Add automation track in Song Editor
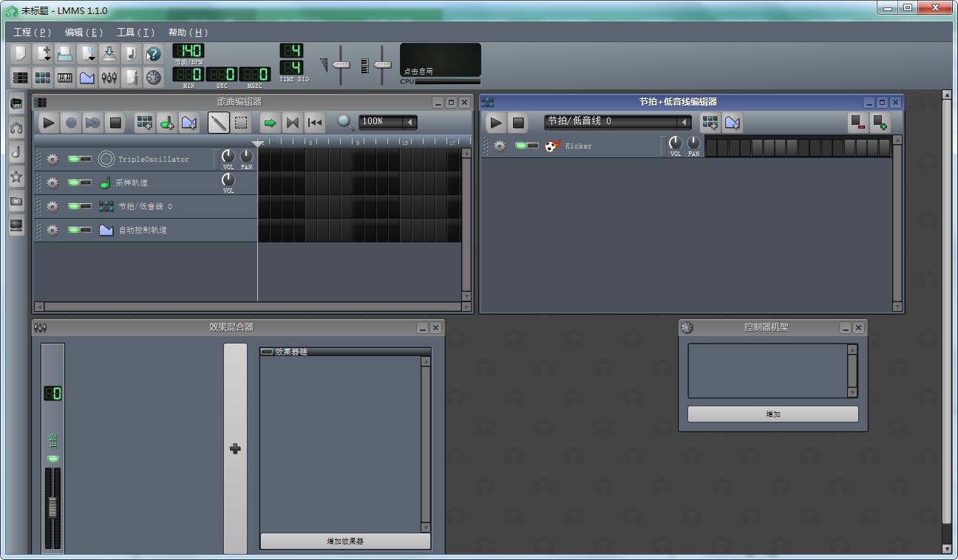 (x=189, y=123)
